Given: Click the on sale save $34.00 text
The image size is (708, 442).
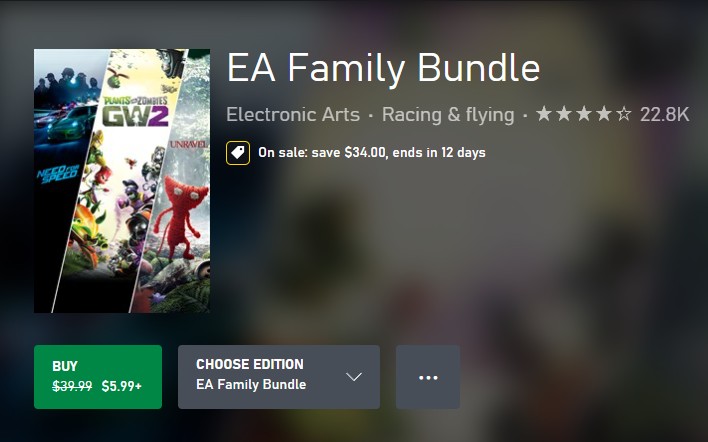Looking at the screenshot, I should 371,153.
